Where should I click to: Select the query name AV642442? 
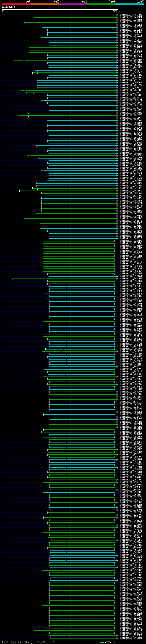click(8, 8)
